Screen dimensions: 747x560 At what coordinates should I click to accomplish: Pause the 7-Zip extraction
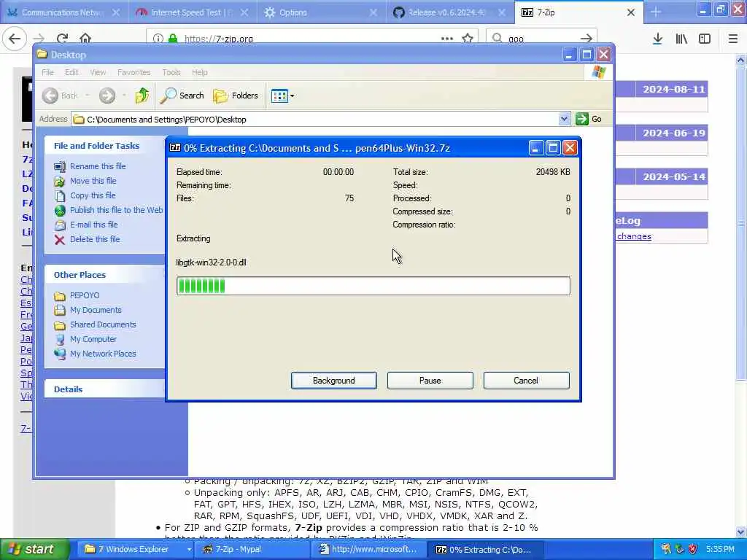[430, 381]
